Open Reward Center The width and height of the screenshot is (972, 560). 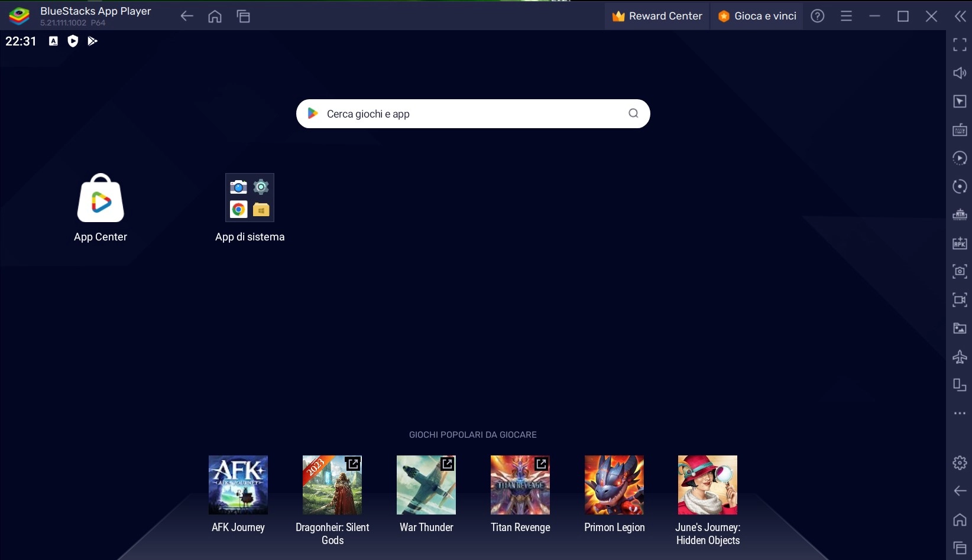657,16
